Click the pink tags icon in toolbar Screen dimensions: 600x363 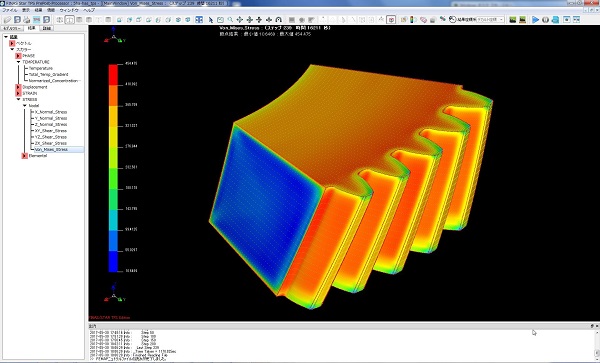[423, 20]
